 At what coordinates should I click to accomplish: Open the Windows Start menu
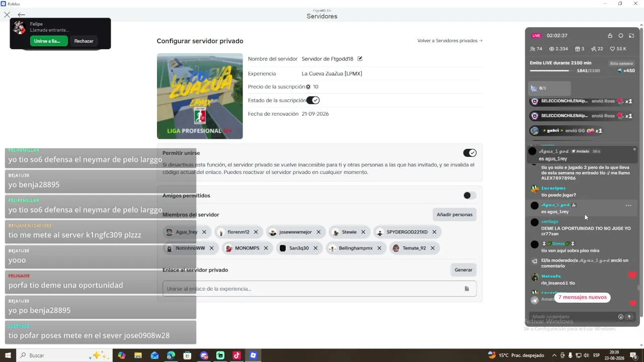pyautogui.click(x=8, y=355)
